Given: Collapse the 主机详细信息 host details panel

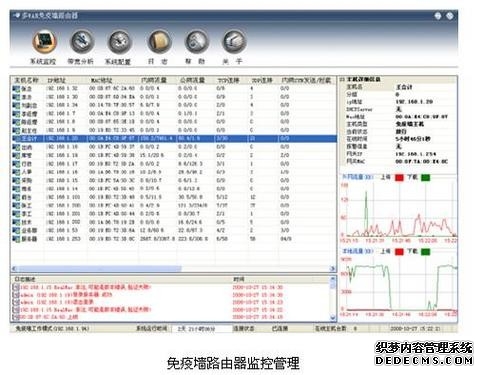Looking at the screenshot, I should [342, 80].
